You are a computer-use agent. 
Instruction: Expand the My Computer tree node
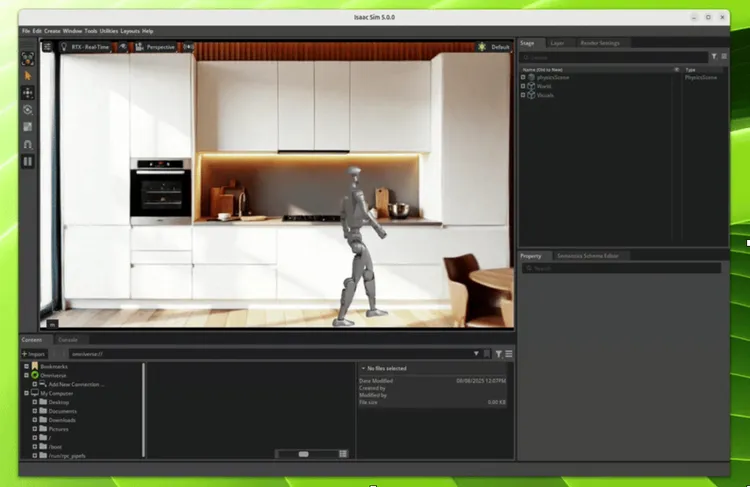click(27, 393)
